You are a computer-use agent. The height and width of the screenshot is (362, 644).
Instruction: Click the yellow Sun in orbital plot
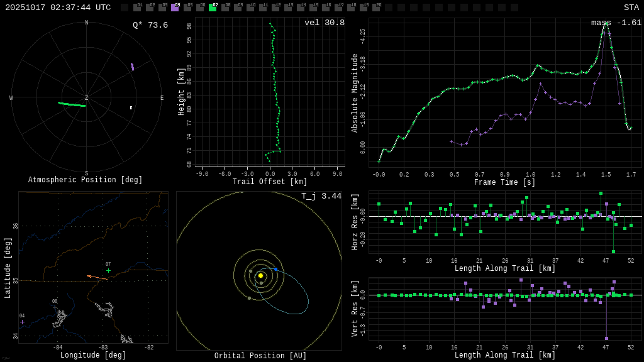click(x=260, y=275)
